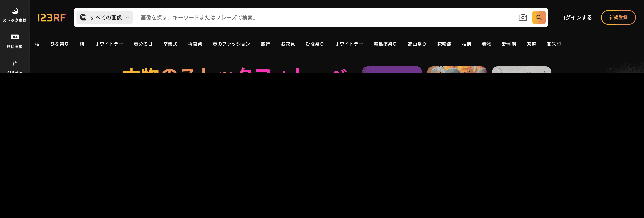644x218 pixels.
Task: Click the image icon in すべての画像 selector
Action: [83, 17]
